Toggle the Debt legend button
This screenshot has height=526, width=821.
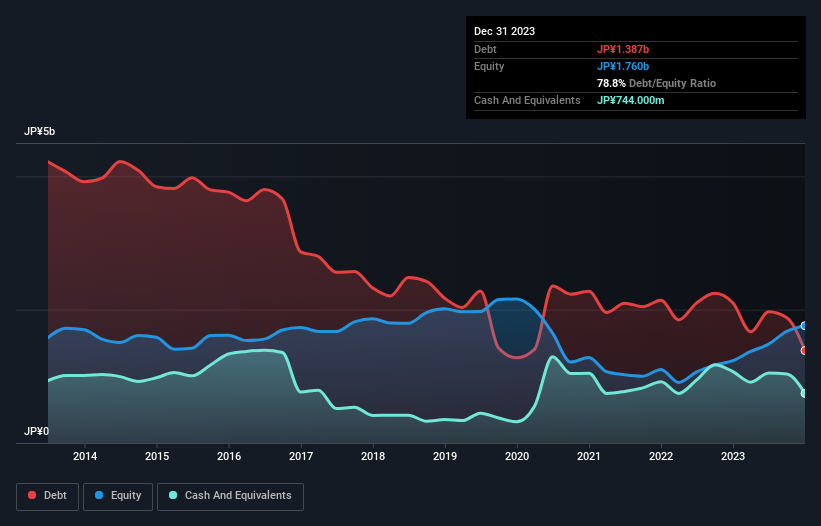tap(48, 496)
